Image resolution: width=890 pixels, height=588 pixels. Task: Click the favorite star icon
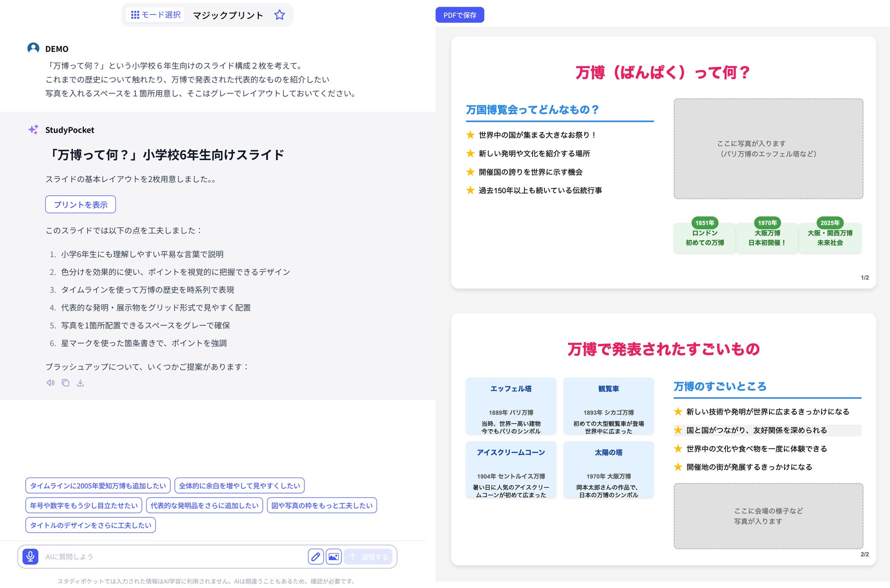pyautogui.click(x=279, y=15)
